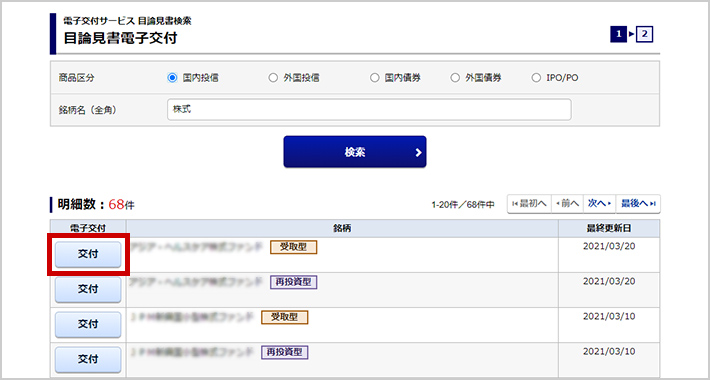Click the 銘柄名 input field containing 株式

[369, 110]
